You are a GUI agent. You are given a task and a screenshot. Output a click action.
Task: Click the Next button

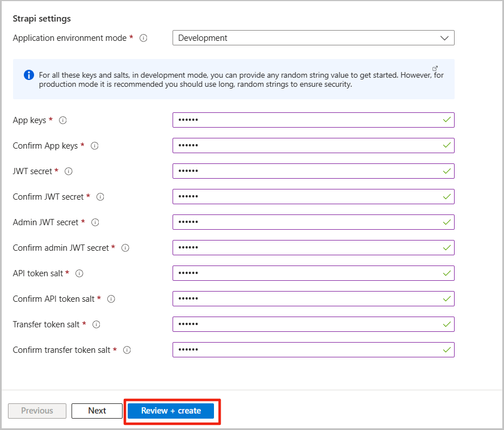pos(96,411)
